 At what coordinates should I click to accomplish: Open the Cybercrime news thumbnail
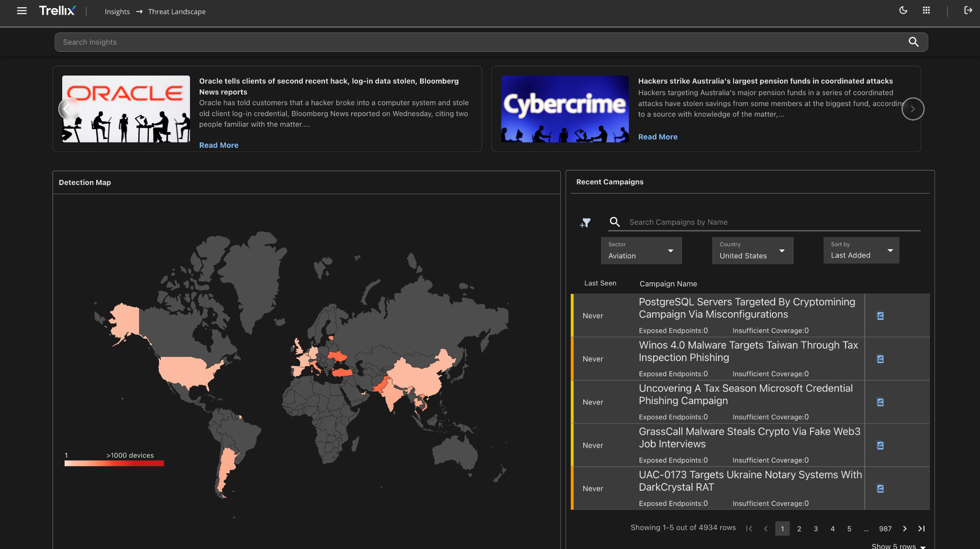(565, 109)
